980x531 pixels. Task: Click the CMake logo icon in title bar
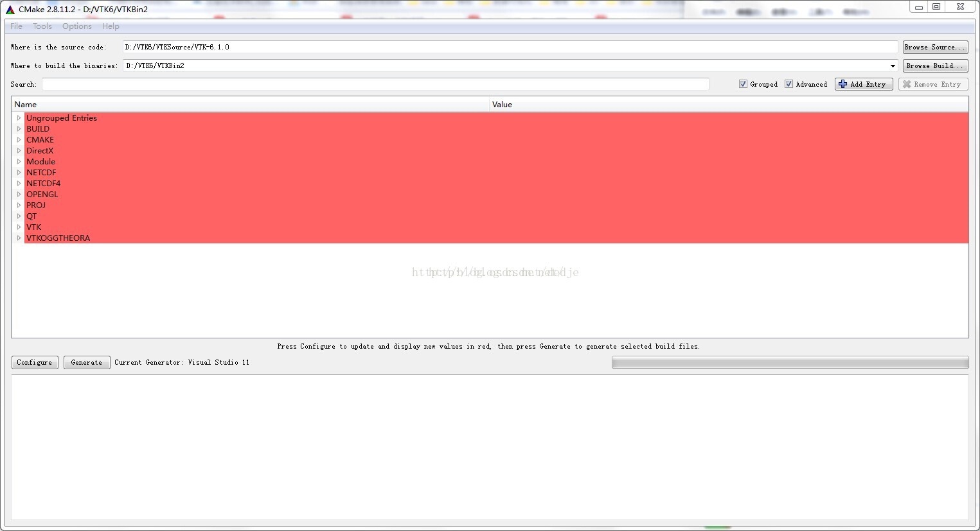10,10
